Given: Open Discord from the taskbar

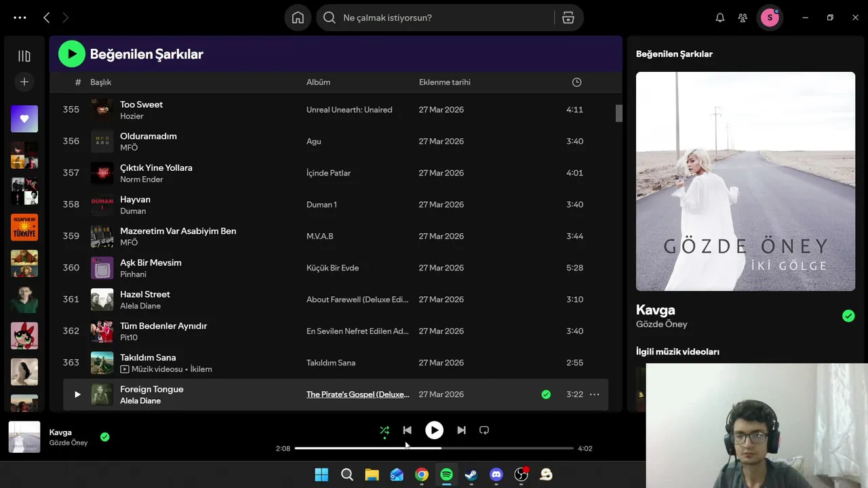Looking at the screenshot, I should pyautogui.click(x=496, y=474).
